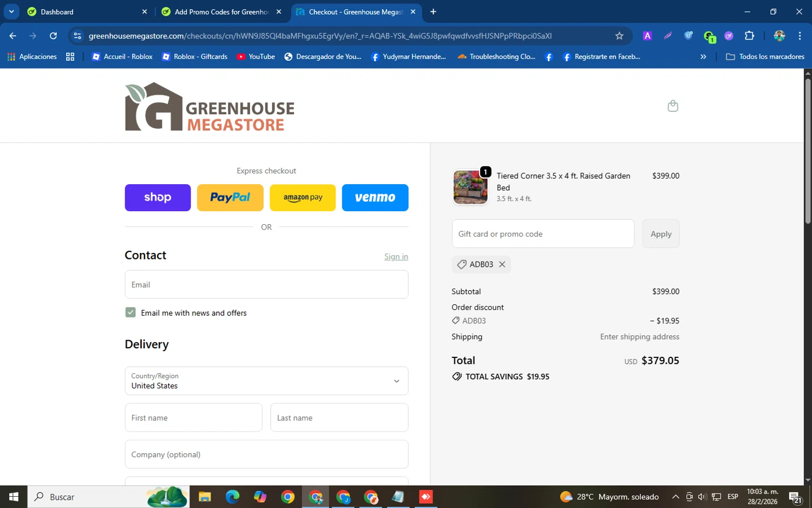812x508 pixels.
Task: Launch Microsoft Edge from the taskbar
Action: click(232, 497)
